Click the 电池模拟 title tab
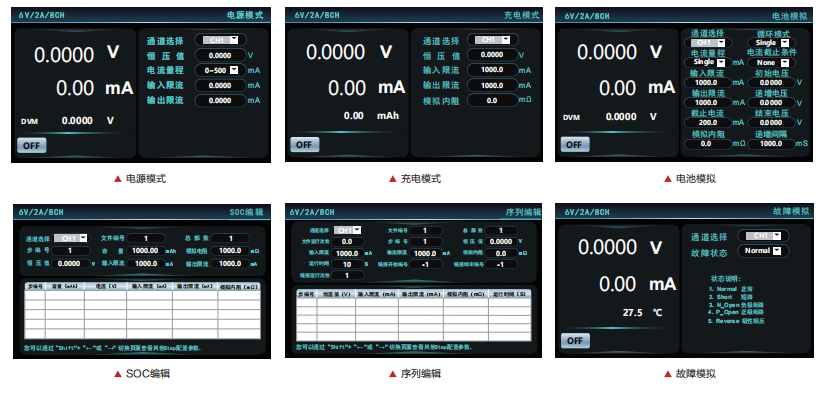Image resolution: width=833 pixels, height=396 pixels. tap(789, 16)
